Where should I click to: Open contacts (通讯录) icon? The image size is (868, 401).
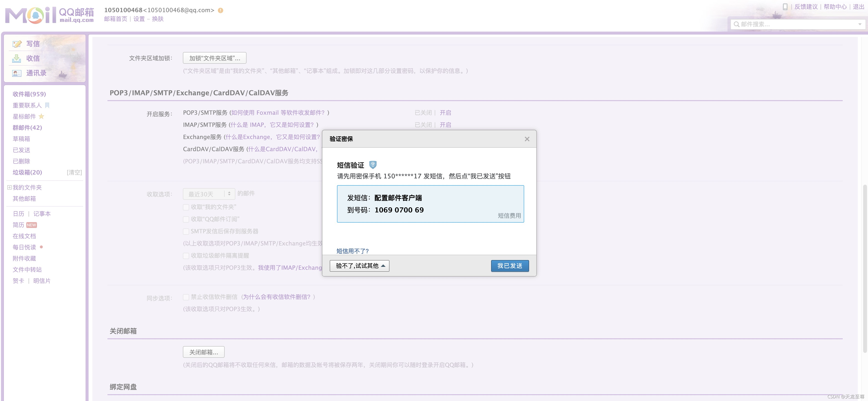point(17,73)
